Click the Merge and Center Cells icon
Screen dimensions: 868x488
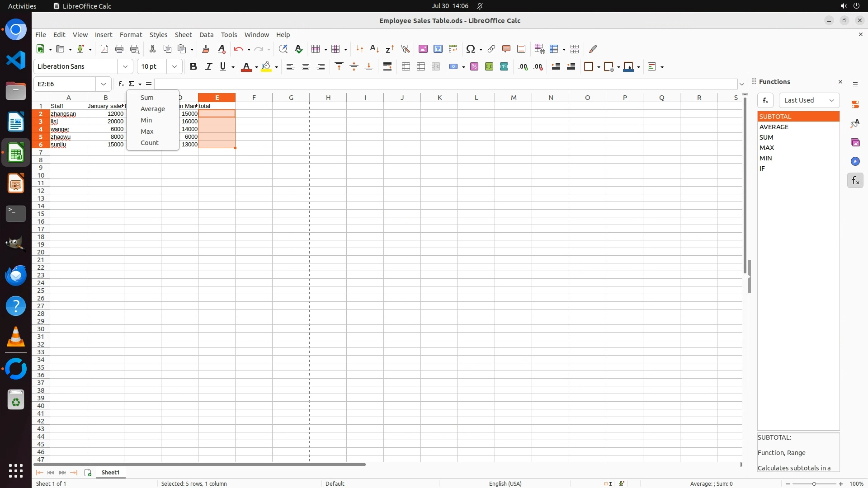point(406,67)
